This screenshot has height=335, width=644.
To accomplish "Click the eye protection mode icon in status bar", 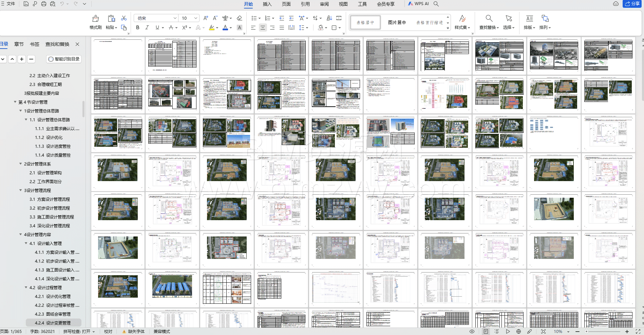I will pyautogui.click(x=472, y=332).
